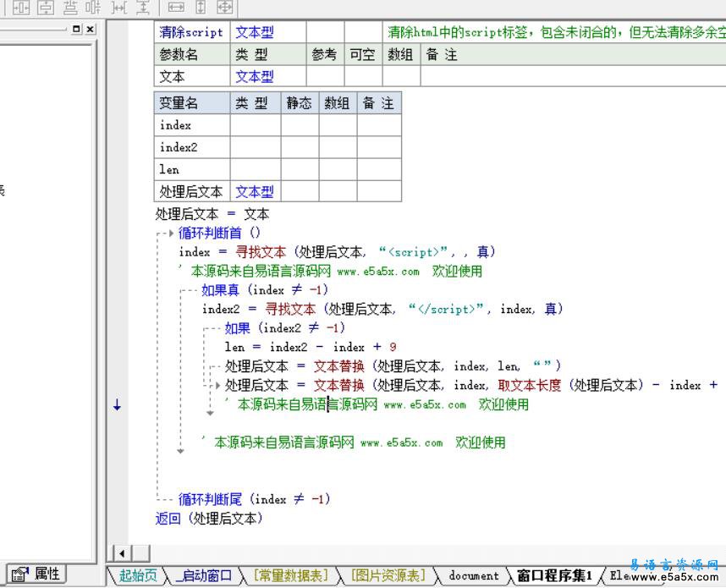Click the 静态 column header

[x=300, y=102]
